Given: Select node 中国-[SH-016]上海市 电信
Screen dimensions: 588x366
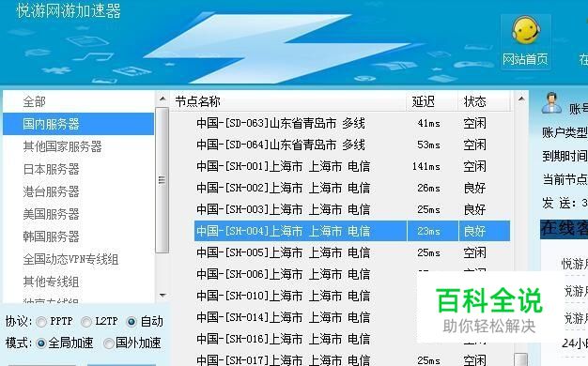Looking at the screenshot, I should tap(283, 339).
